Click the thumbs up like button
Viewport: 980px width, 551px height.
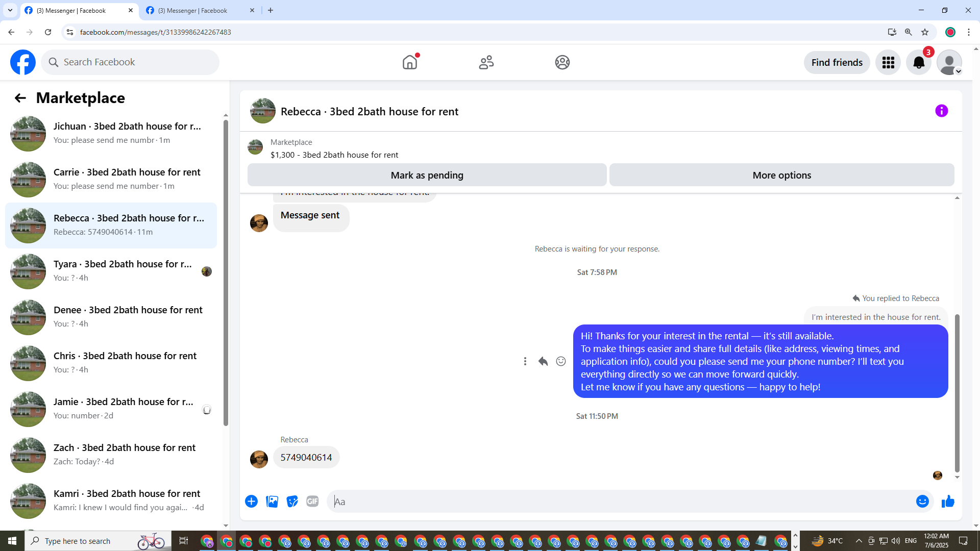point(948,502)
